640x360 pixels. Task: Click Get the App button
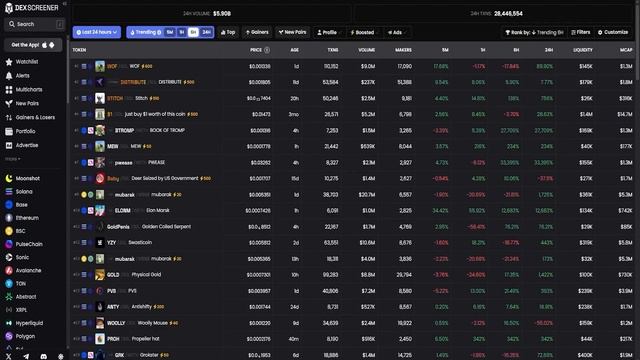tap(33, 45)
